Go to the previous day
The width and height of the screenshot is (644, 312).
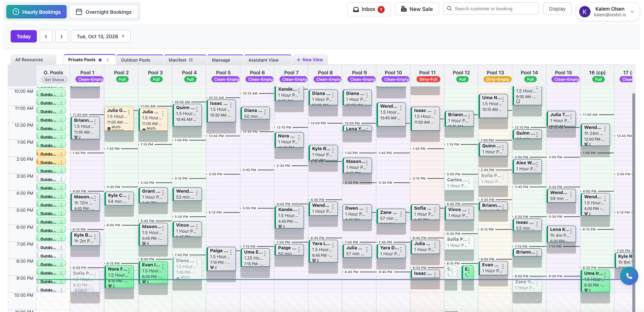tap(46, 36)
